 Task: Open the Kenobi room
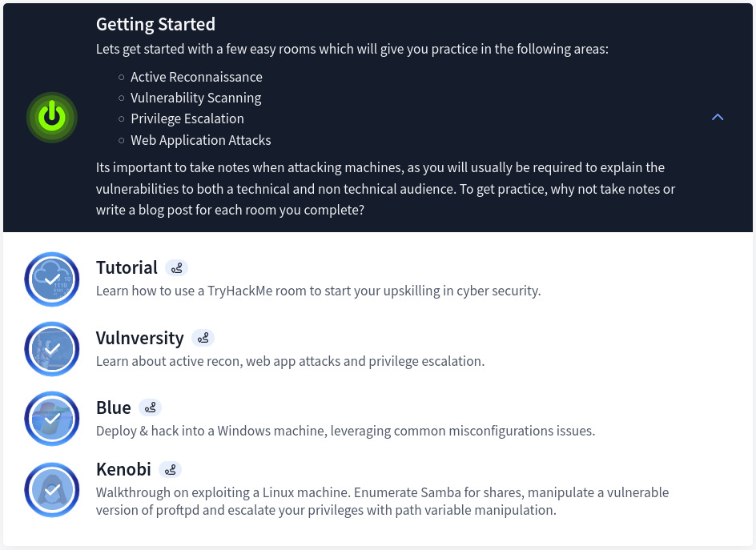[123, 469]
